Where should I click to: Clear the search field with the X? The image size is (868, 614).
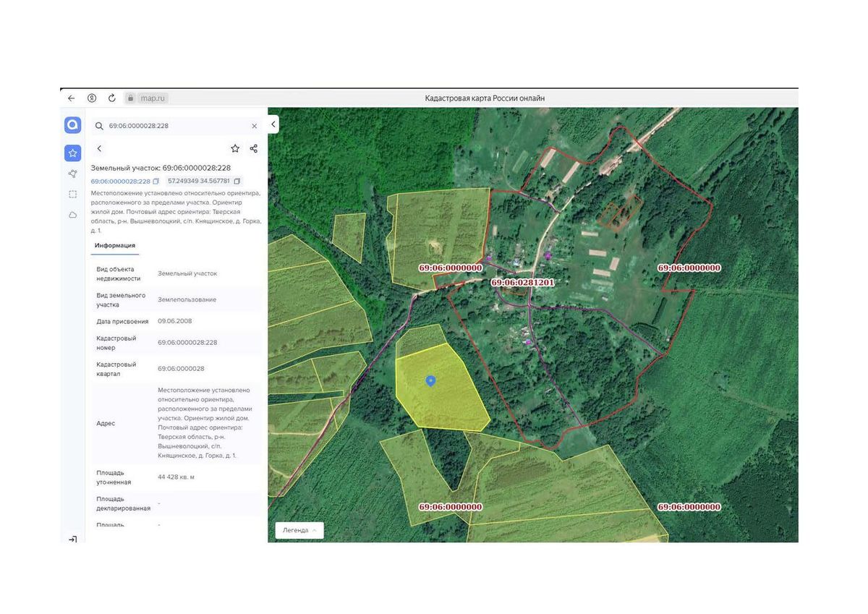click(x=254, y=126)
